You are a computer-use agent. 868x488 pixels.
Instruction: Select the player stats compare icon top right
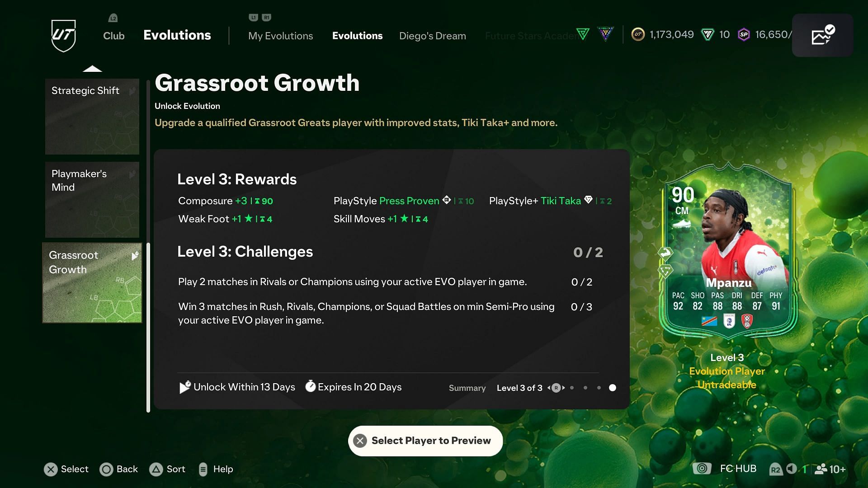[x=823, y=34]
